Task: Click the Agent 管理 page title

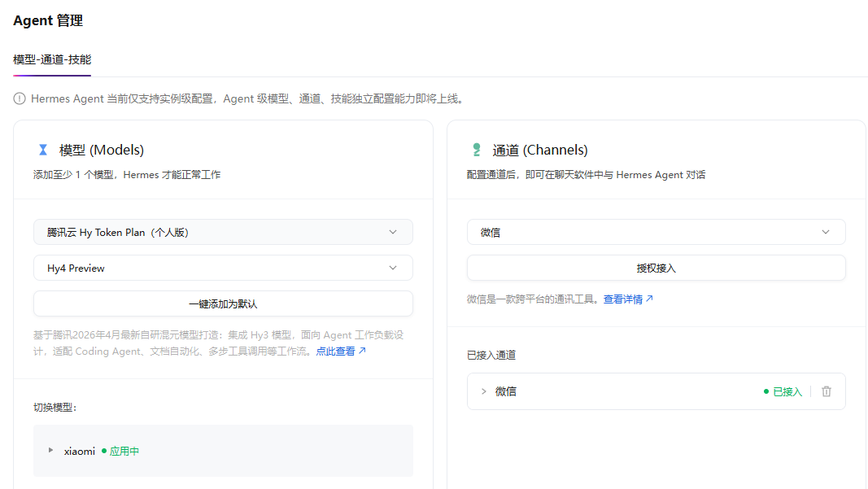Action: click(48, 20)
